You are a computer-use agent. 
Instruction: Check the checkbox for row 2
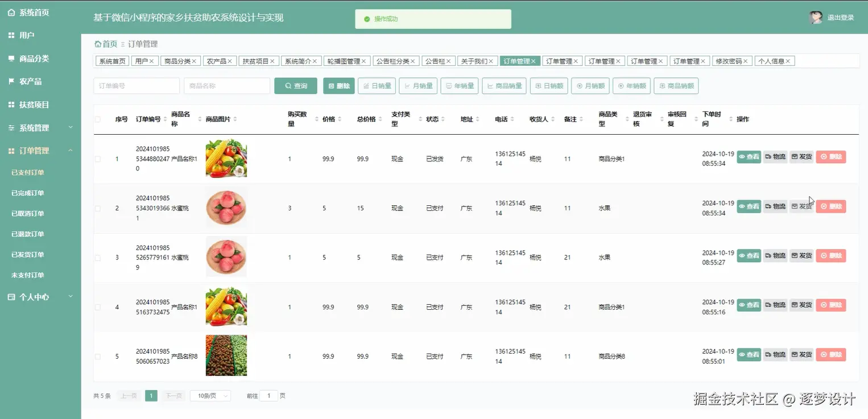pyautogui.click(x=98, y=209)
